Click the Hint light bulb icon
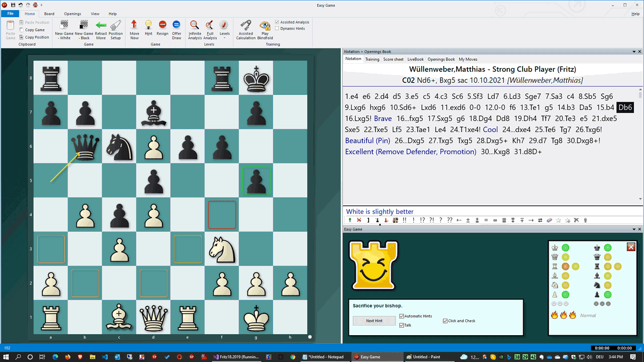Image resolution: width=644 pixels, height=362 pixels. 149,25
